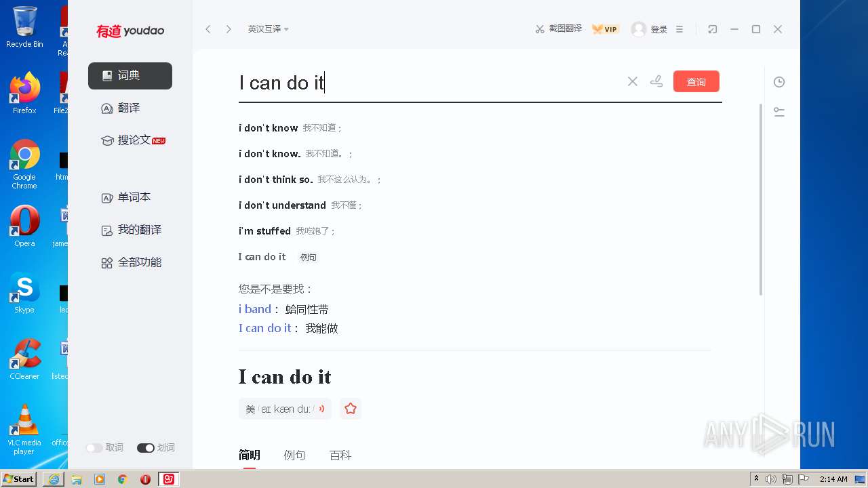868x488 pixels.
Task: Open the hamburger menu in title bar
Action: coord(679,29)
